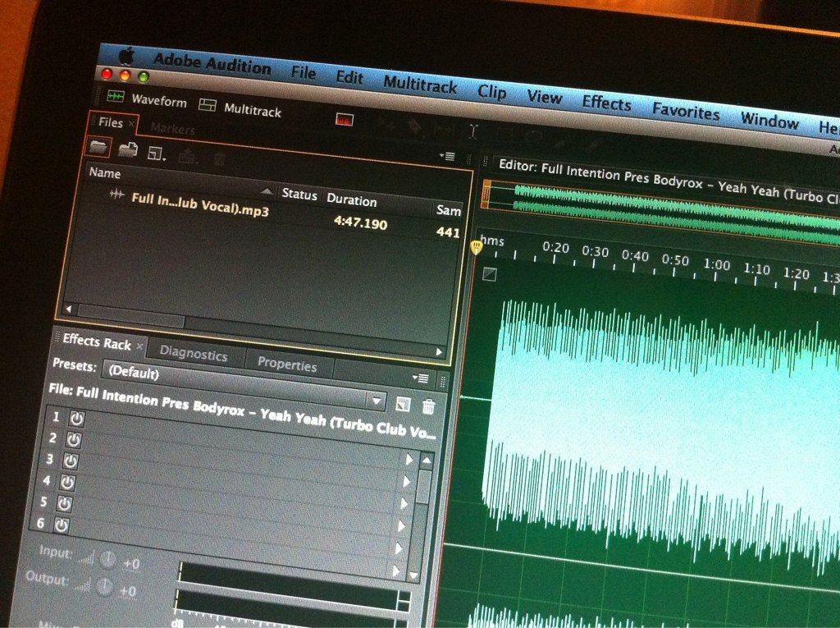Open the Window menu
The image size is (840, 628).
[x=769, y=120]
